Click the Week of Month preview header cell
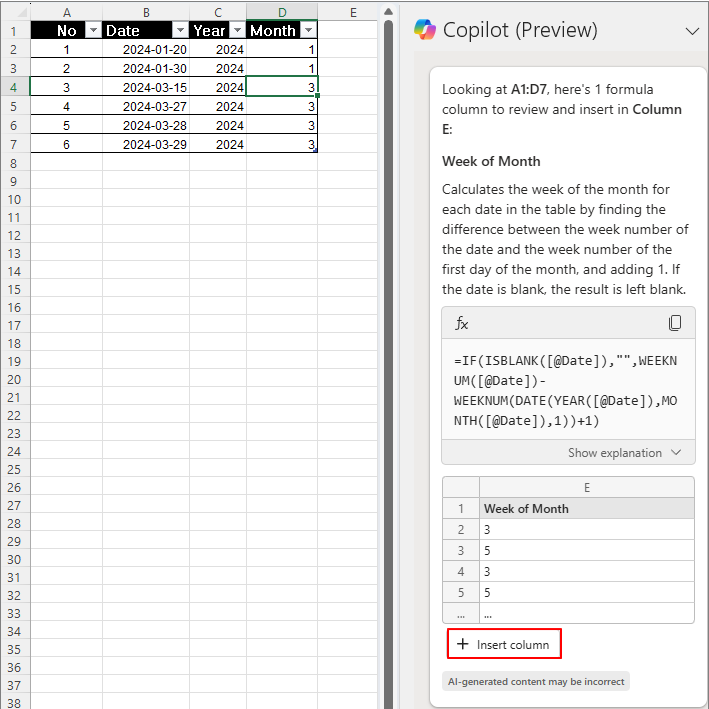 586,508
